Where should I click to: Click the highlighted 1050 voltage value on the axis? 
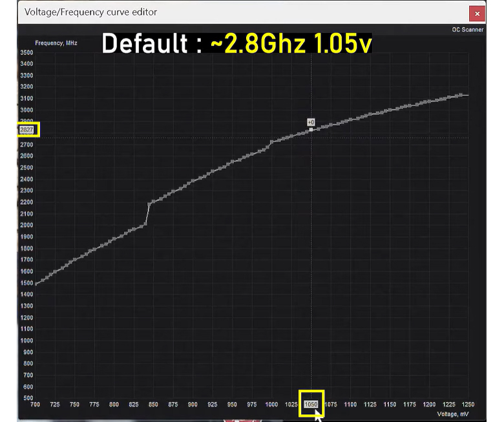[x=311, y=404]
